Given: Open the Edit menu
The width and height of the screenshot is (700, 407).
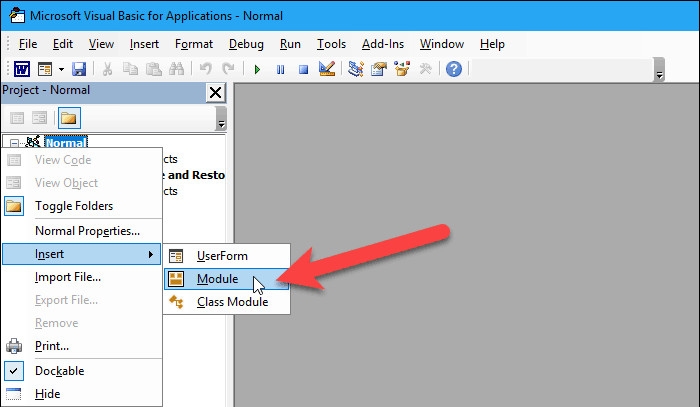Looking at the screenshot, I should tap(62, 44).
